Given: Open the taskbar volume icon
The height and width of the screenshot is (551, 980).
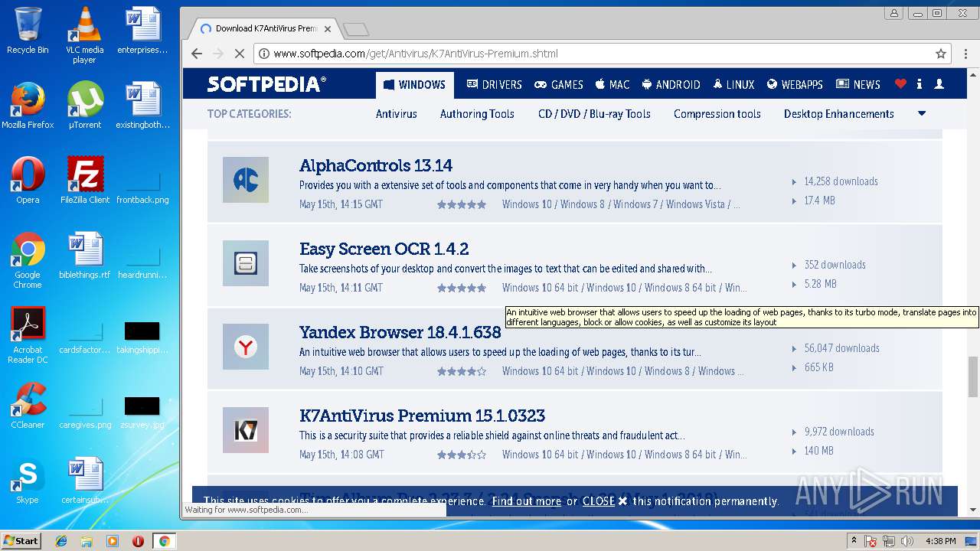Looking at the screenshot, I should coord(907,541).
